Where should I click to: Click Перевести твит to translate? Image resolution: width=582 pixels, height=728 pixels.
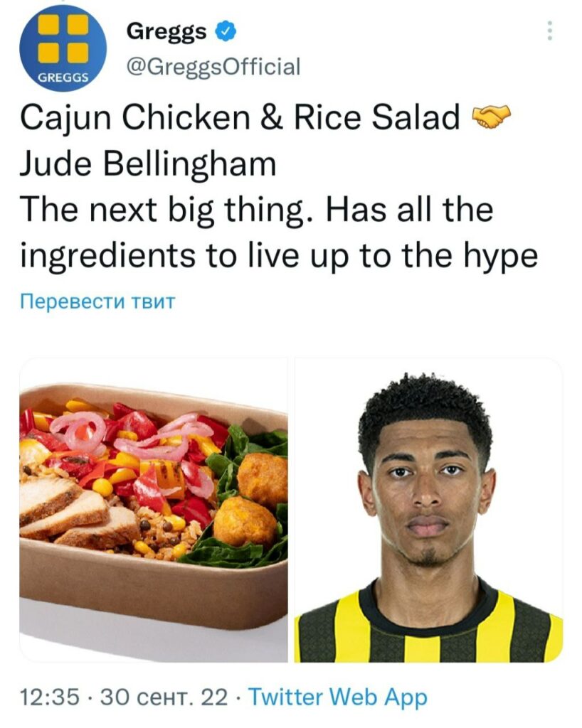coord(97,301)
